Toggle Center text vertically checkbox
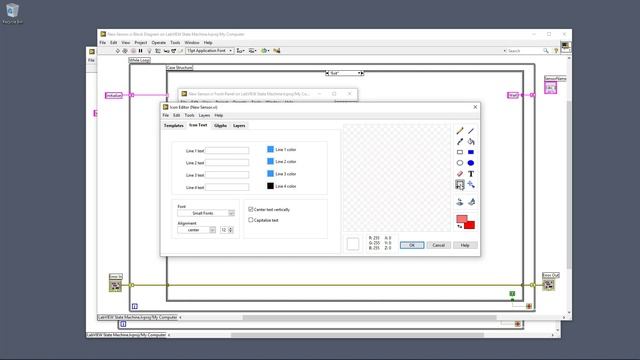The image size is (640, 360). 251,209
